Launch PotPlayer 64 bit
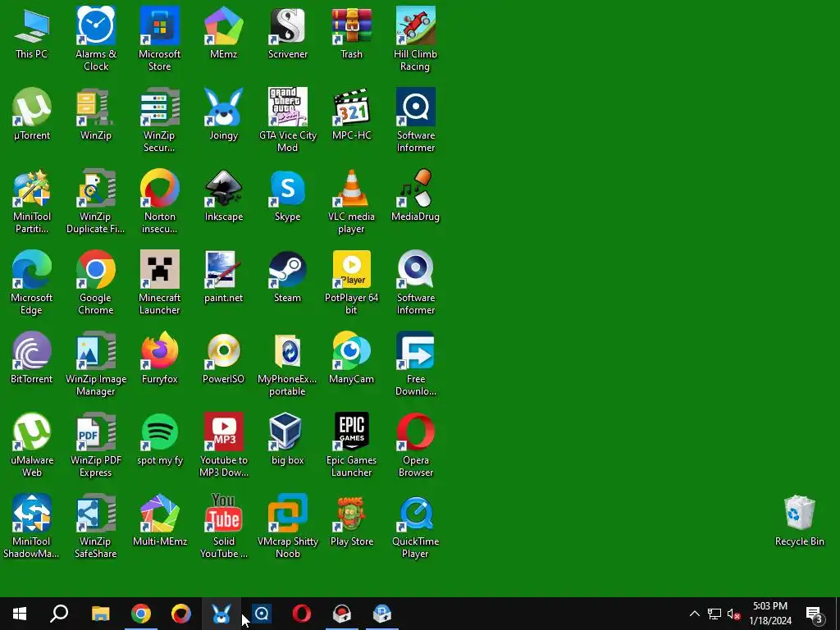The width and height of the screenshot is (840, 630). [351, 282]
